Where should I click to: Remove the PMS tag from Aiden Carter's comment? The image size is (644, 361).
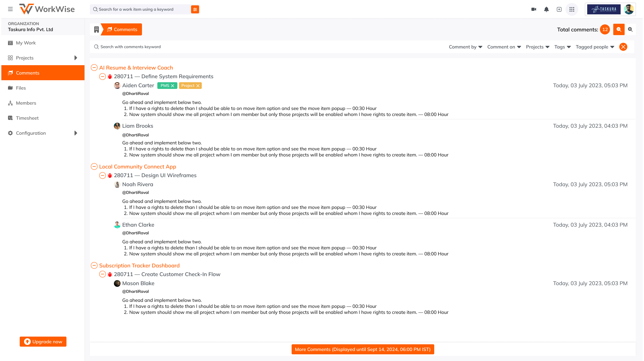pyautogui.click(x=173, y=86)
